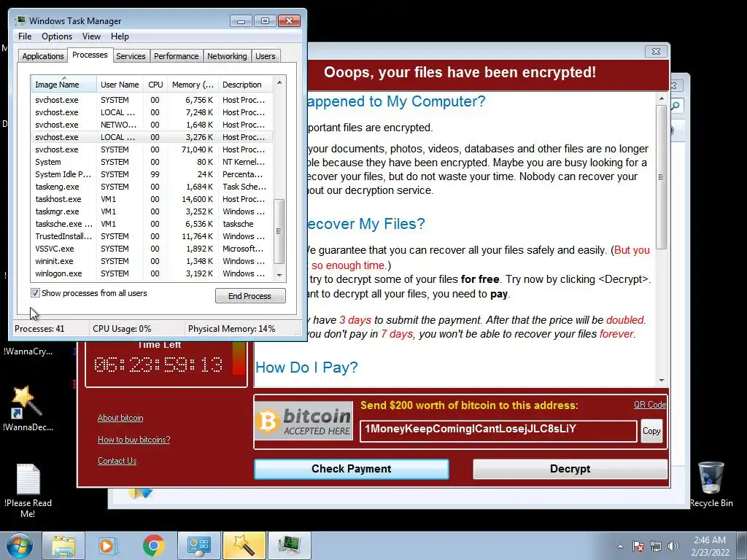Click the Task Manager title bar icon
Viewport: 747px width, 560px height.
pyautogui.click(x=20, y=20)
